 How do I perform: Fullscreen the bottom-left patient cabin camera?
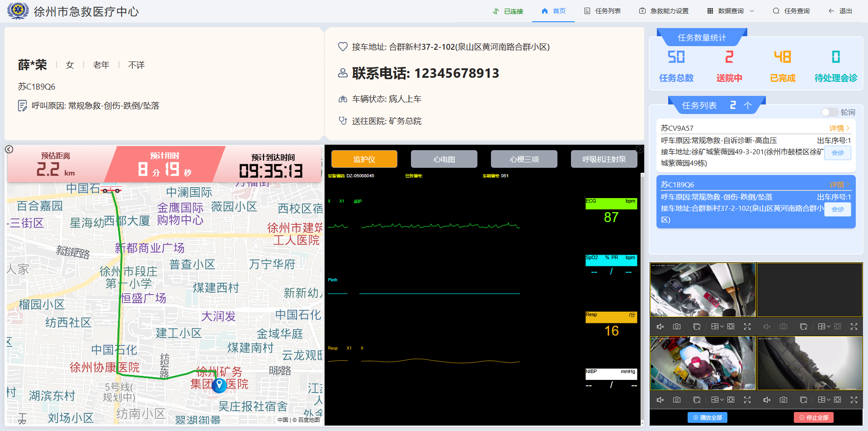(747, 400)
